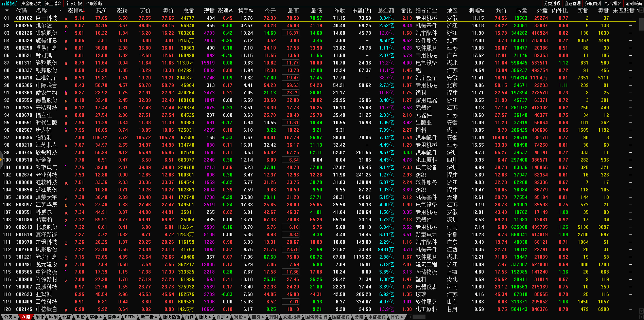Open 定制版面 layout customization
Image resolution: width=644 pixels, height=320 pixels.
[x=633, y=3]
